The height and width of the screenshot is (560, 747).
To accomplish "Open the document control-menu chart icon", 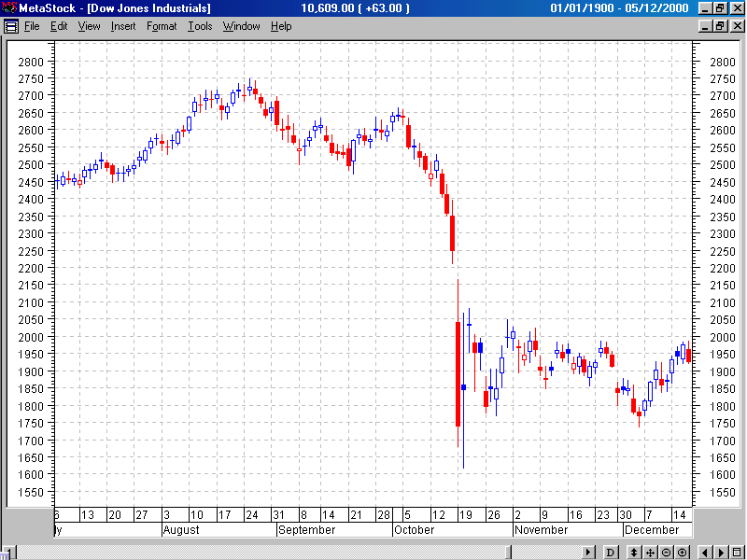I will click(9, 25).
